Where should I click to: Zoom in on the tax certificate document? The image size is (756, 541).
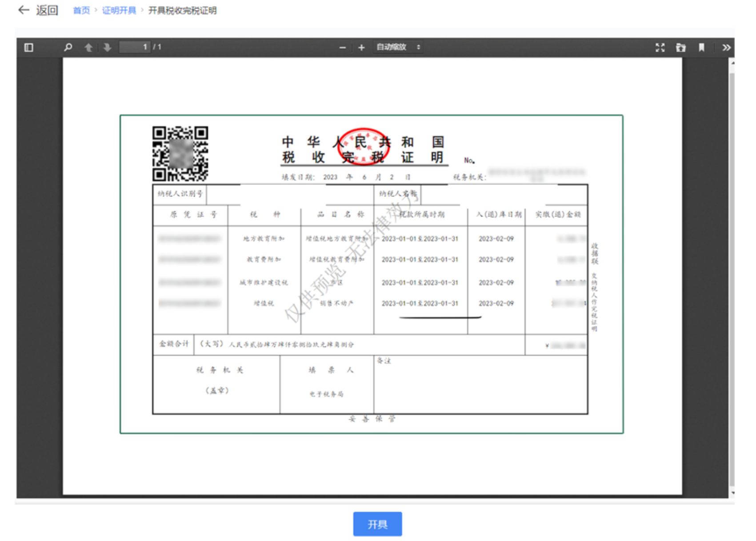(361, 48)
